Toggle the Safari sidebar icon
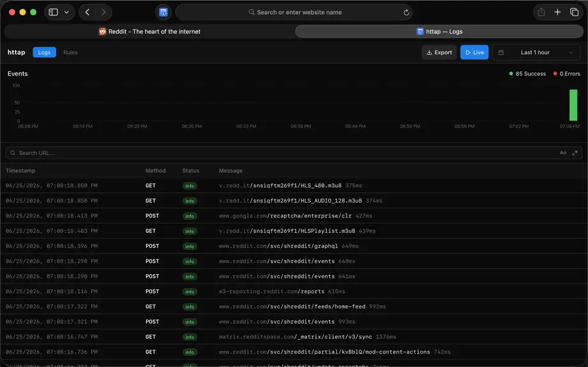Image resolution: width=588 pixels, height=367 pixels. [x=53, y=12]
